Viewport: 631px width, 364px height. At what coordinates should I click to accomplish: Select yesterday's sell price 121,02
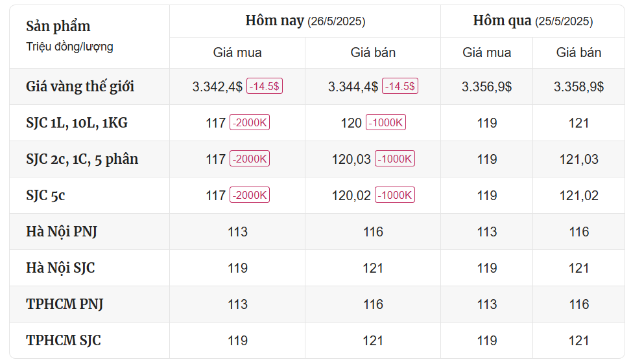click(578, 196)
